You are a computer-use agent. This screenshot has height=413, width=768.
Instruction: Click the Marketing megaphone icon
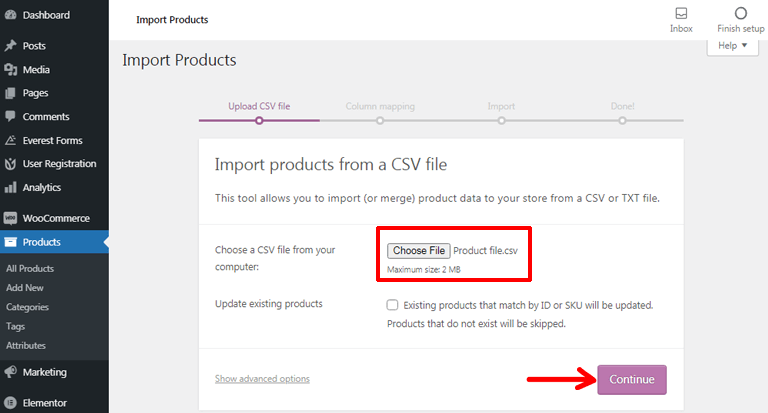coord(11,372)
